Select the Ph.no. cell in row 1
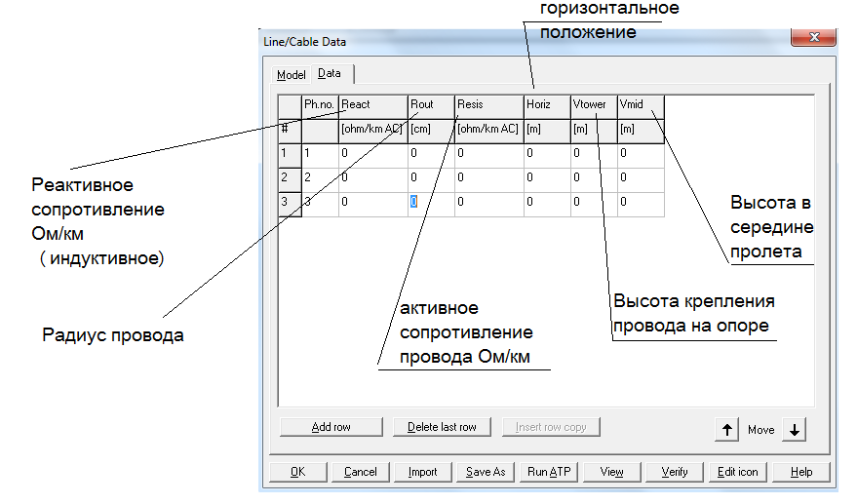 point(321,156)
